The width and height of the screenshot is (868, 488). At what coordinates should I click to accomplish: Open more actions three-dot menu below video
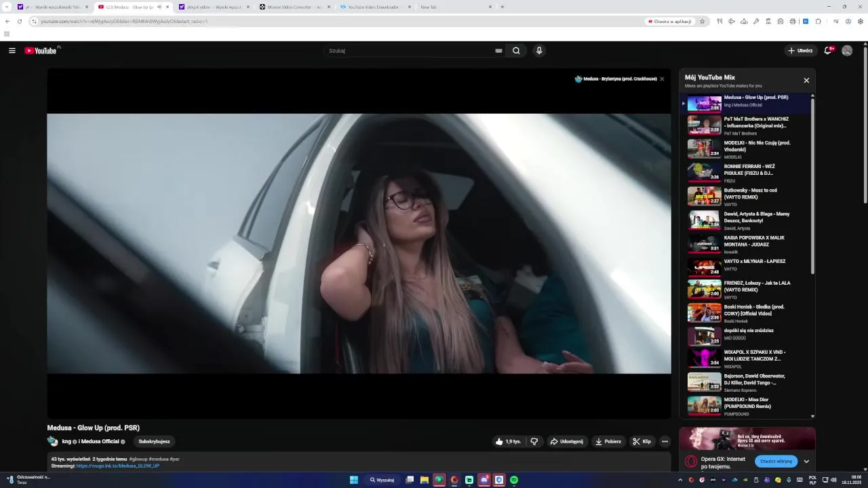point(665,441)
